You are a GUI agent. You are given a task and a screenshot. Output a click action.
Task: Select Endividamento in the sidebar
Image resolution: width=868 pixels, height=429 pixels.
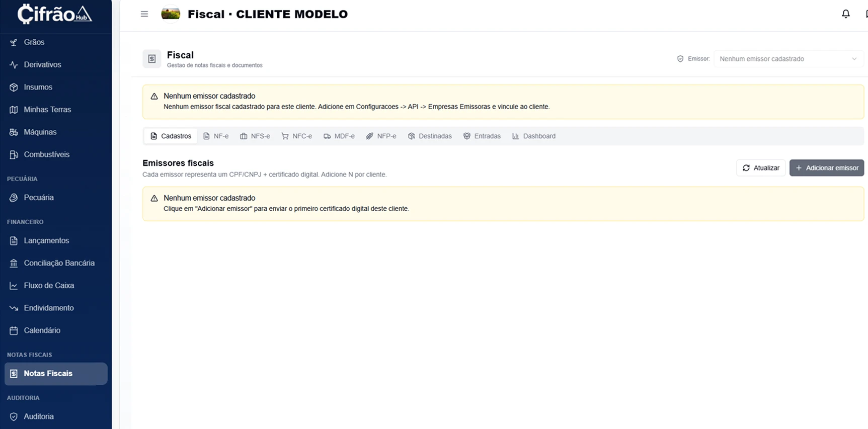[56, 308]
